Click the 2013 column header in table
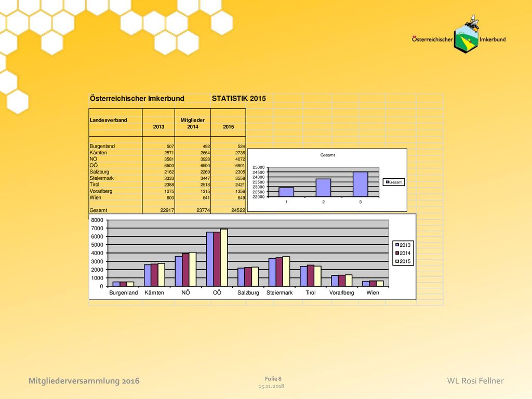 coord(158,127)
